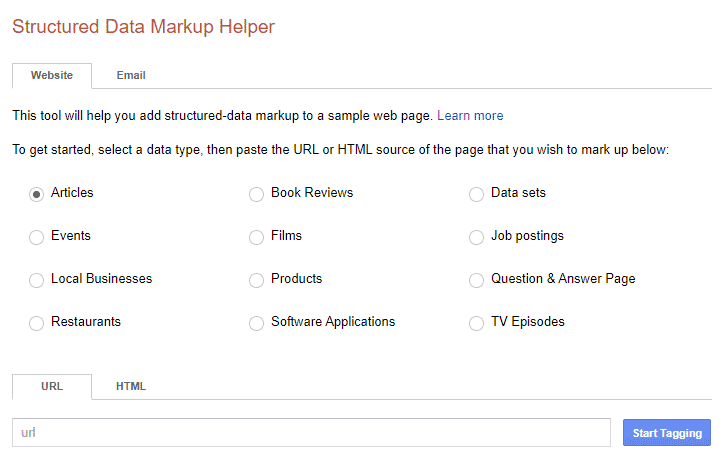Pick the Restaurants radio button
728x465 pixels.
(36, 323)
